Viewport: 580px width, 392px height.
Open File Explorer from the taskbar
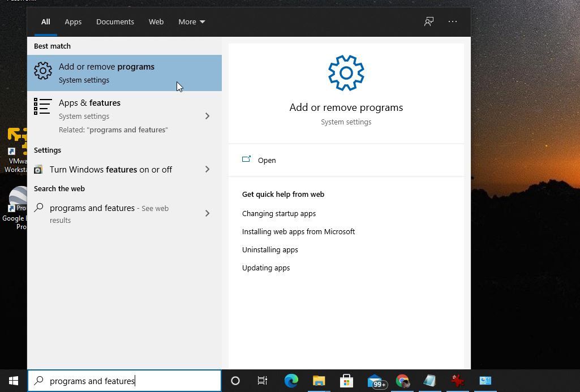(319, 381)
